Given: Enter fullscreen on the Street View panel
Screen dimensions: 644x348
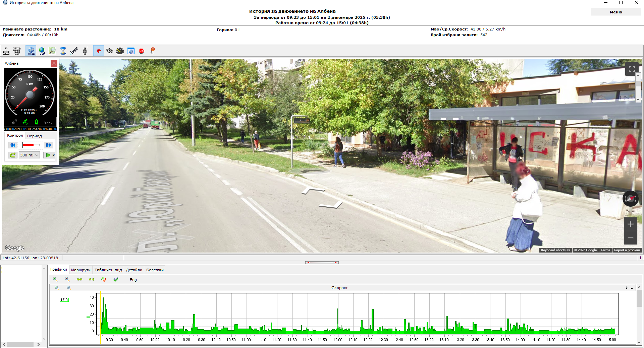Looking at the screenshot, I should point(632,69).
